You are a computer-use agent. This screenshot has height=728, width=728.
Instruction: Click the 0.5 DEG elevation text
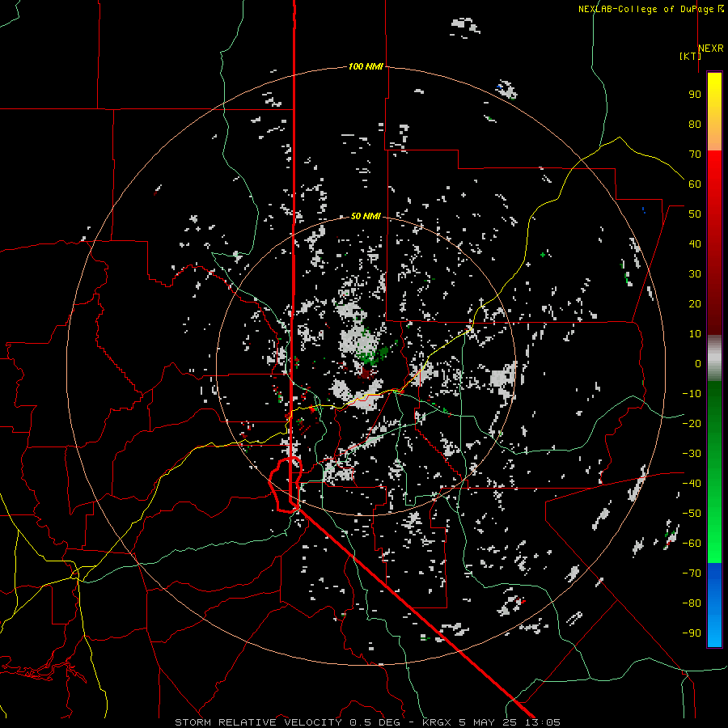coord(375,722)
